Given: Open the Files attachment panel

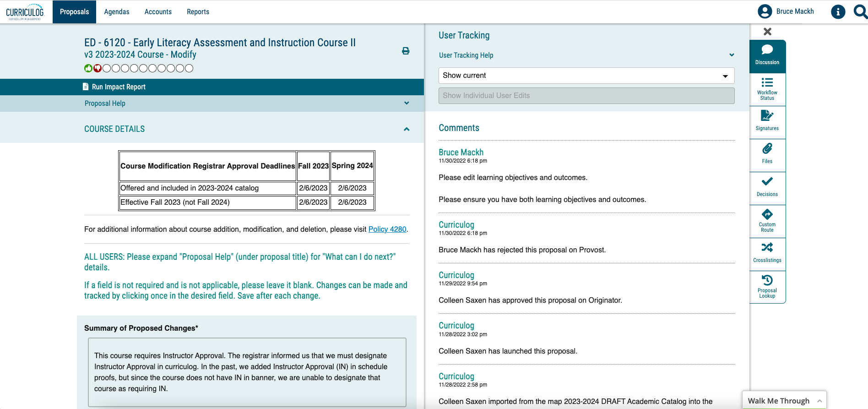Looking at the screenshot, I should tap(767, 154).
